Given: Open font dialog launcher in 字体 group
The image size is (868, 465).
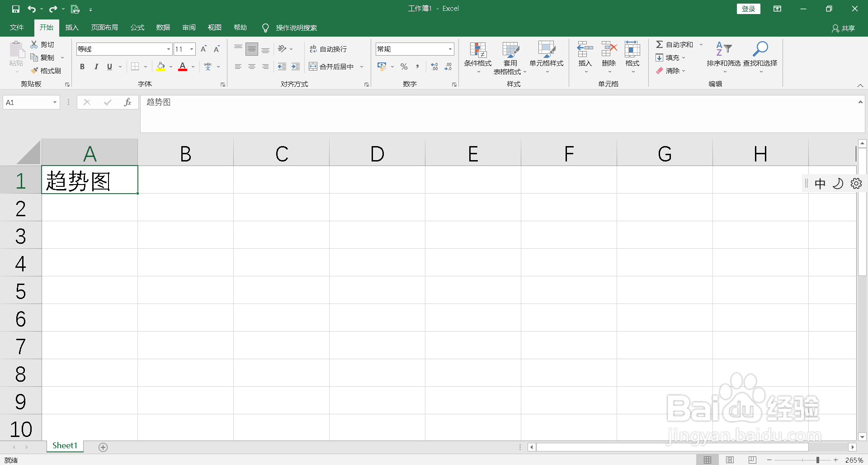Looking at the screenshot, I should pos(223,85).
